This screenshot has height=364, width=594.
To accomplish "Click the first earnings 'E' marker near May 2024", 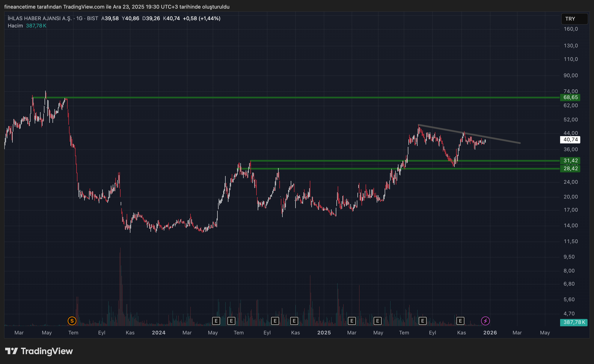I will tap(216, 321).
